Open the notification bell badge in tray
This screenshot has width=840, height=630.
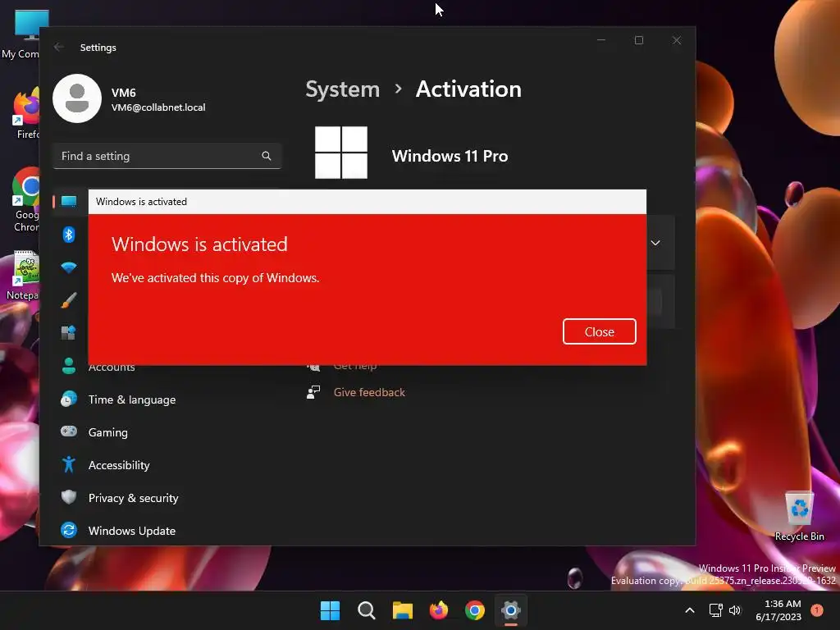(x=817, y=610)
